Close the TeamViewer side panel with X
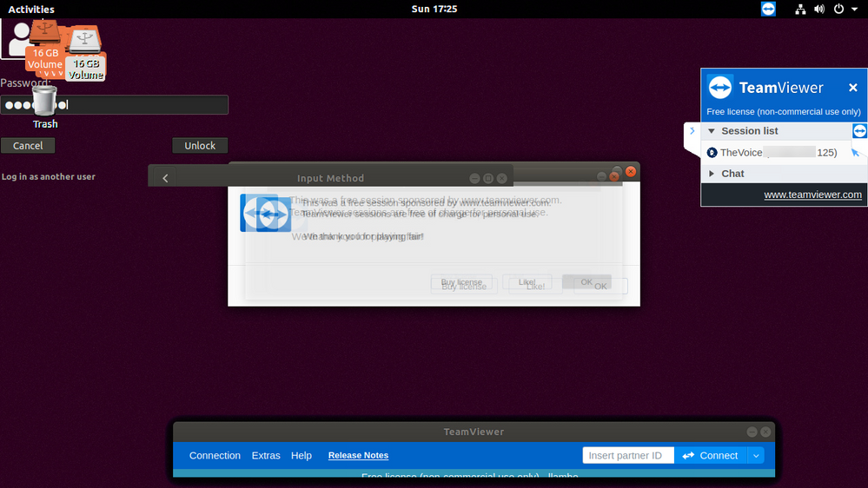Screen dimensions: 868x488 (853, 88)
